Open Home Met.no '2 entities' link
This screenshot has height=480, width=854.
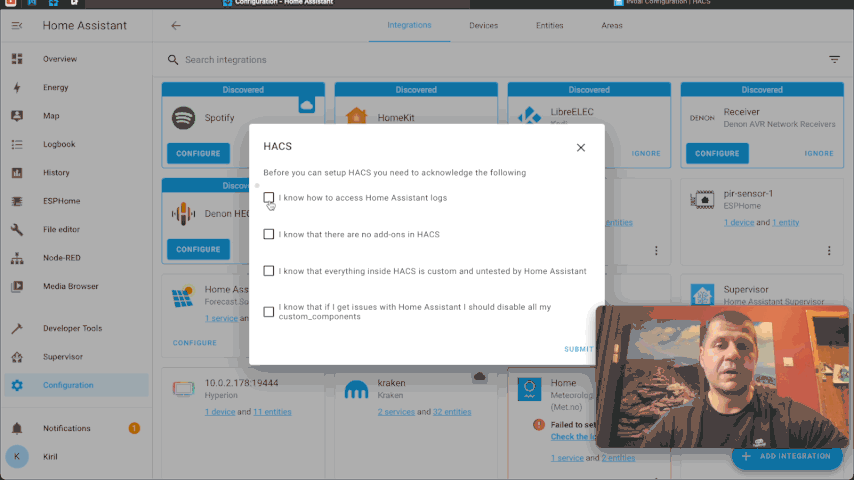click(618, 458)
